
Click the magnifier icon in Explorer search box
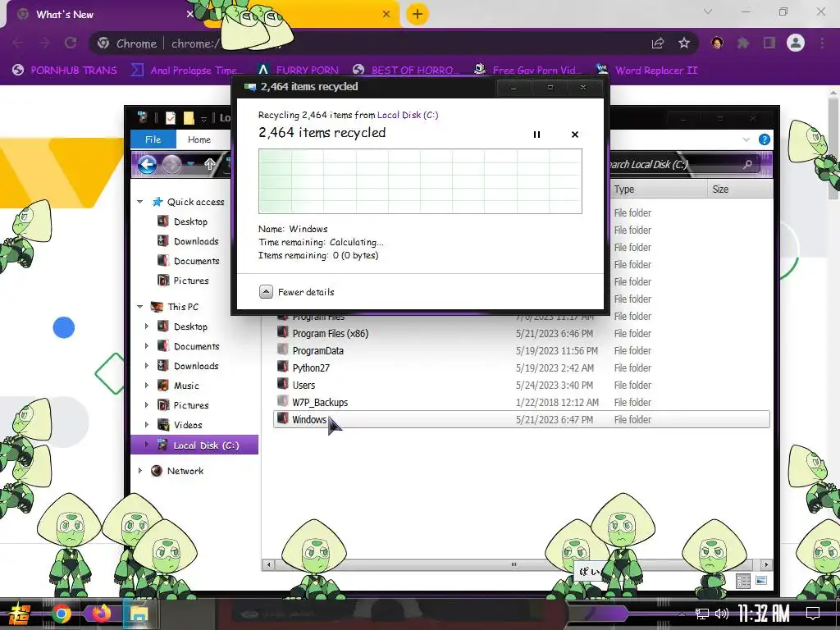tap(747, 164)
